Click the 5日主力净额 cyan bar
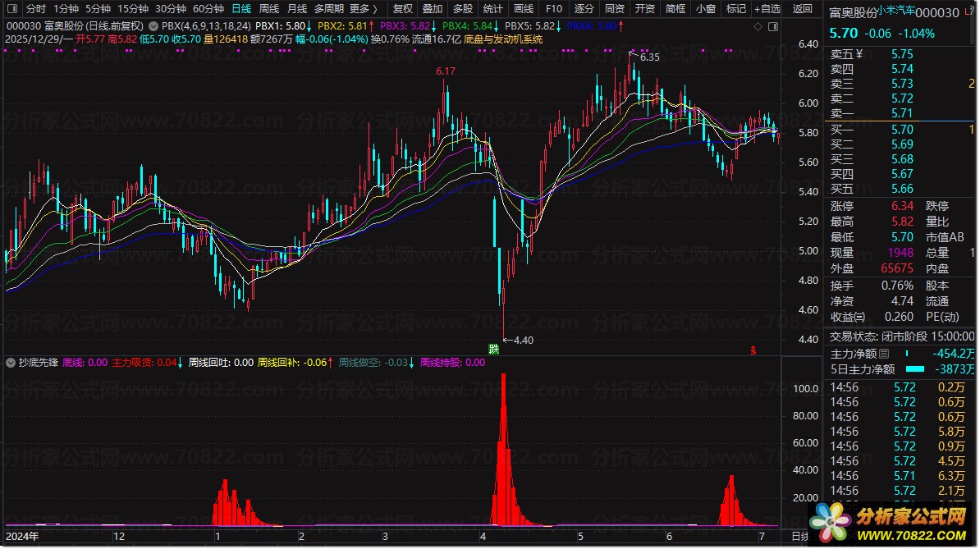 click(x=914, y=369)
